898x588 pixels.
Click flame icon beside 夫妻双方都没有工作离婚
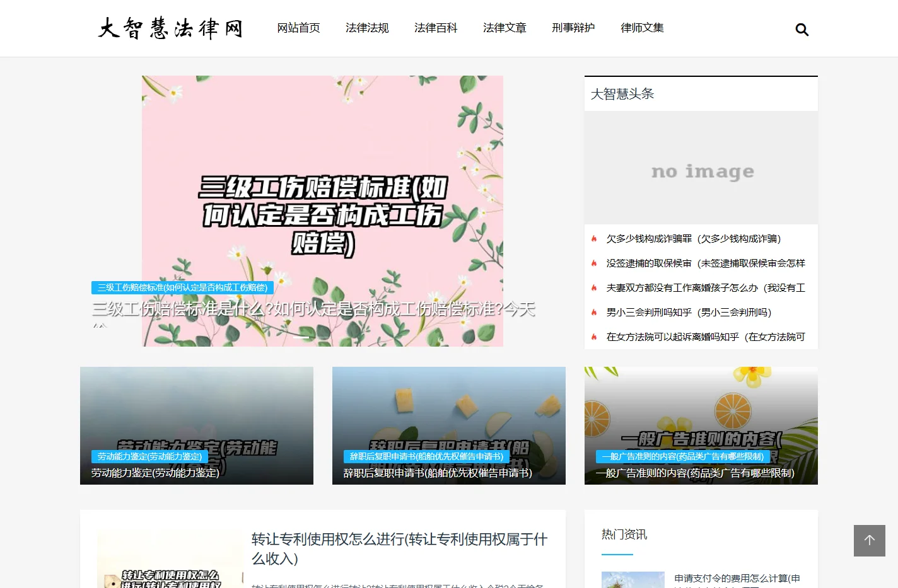pos(594,288)
